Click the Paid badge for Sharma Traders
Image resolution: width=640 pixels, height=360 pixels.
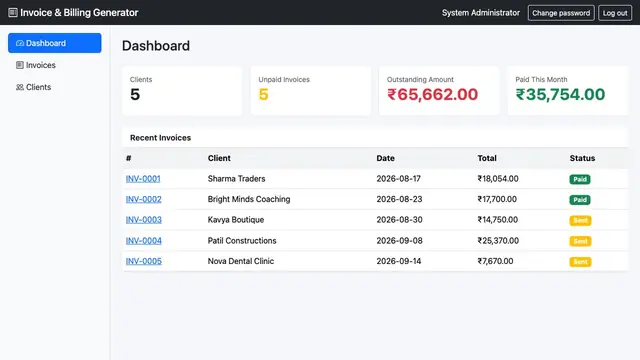(x=580, y=179)
